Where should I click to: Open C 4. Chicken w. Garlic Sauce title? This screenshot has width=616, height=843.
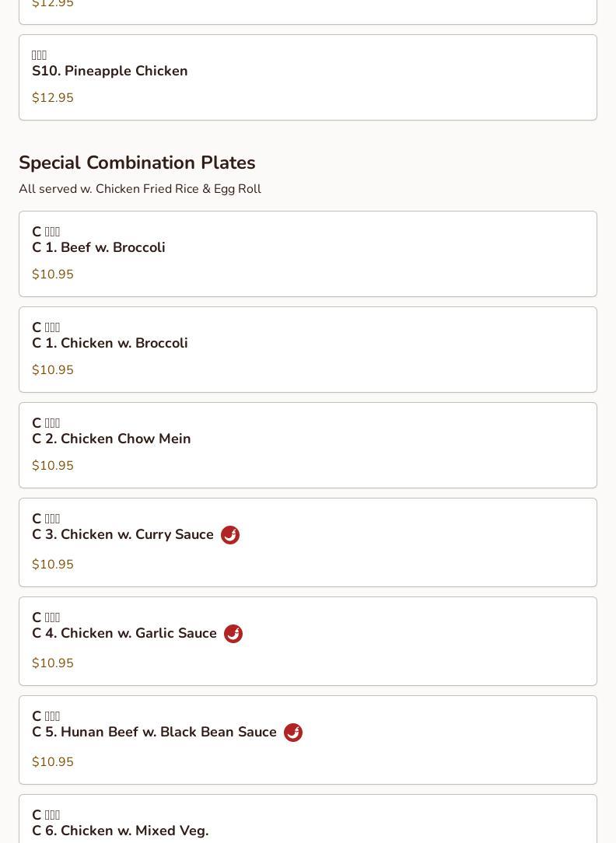coord(124,633)
